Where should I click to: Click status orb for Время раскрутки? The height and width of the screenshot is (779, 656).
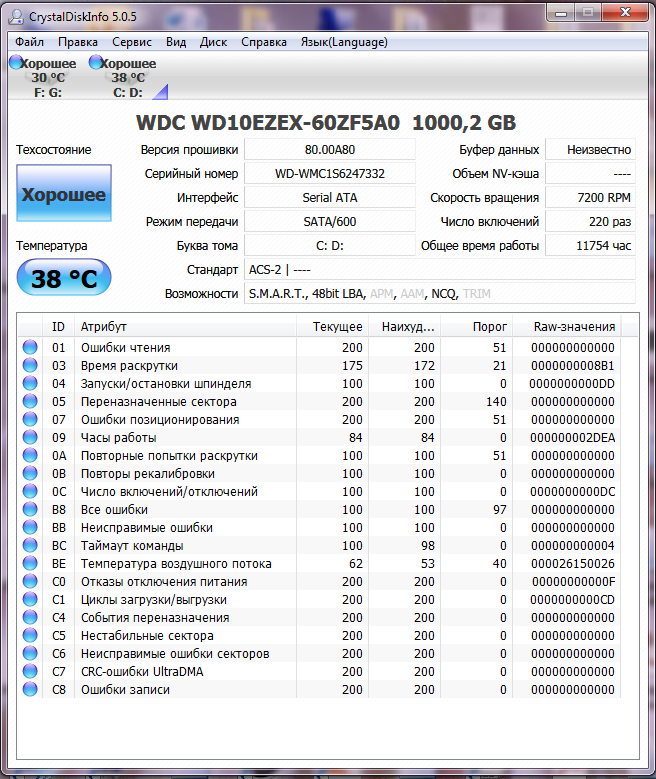point(30,365)
